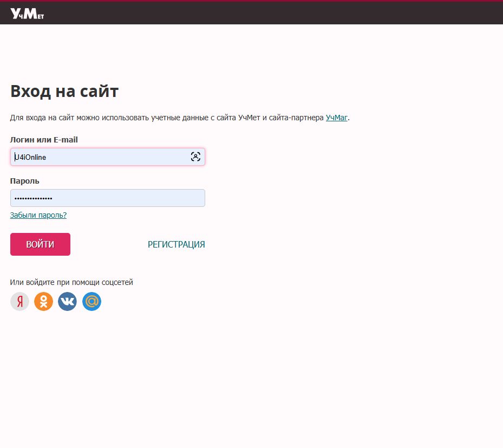Image resolution: width=503 pixels, height=448 pixels.
Task: Sign in with Mail.ru @ icon
Action: point(92,301)
